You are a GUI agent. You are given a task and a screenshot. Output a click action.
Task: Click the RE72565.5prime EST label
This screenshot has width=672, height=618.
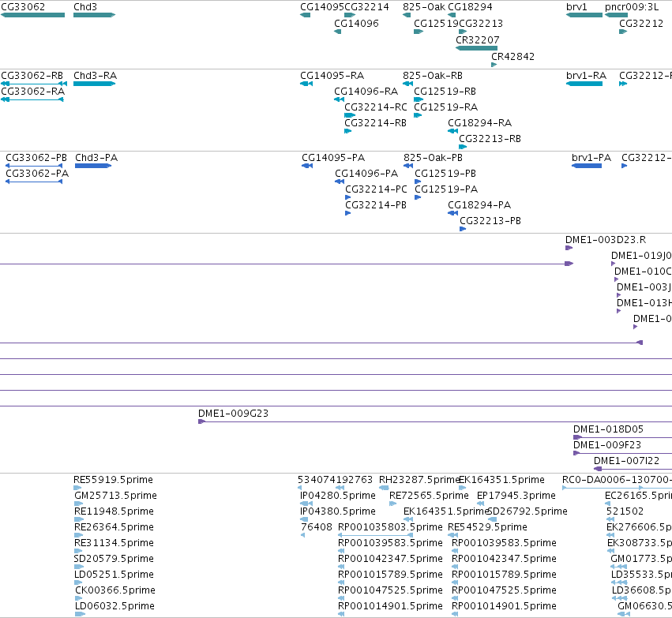coord(429,496)
